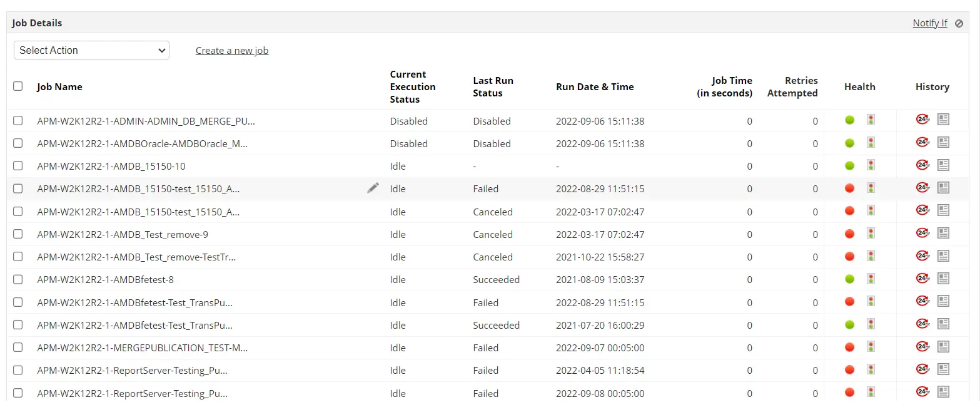This screenshot has width=980, height=412.
Task: Click traffic light icon for AMDBfetest-8
Action: pyautogui.click(x=871, y=279)
